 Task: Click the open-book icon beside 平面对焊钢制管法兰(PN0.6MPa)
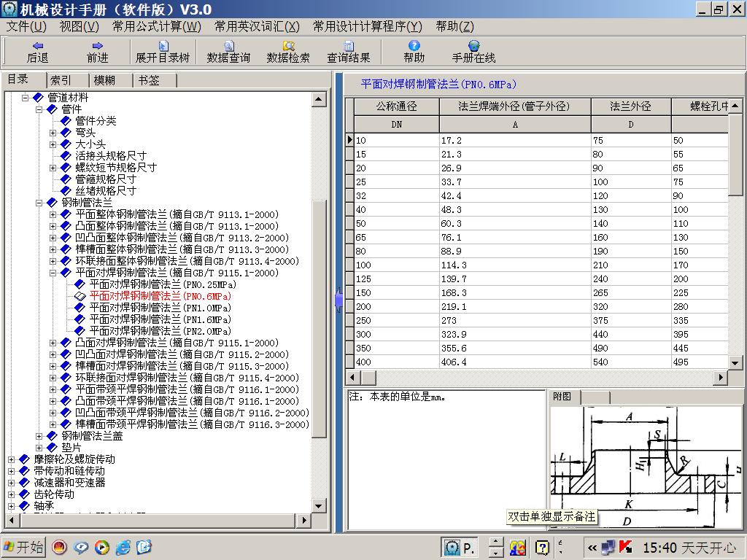(x=80, y=296)
